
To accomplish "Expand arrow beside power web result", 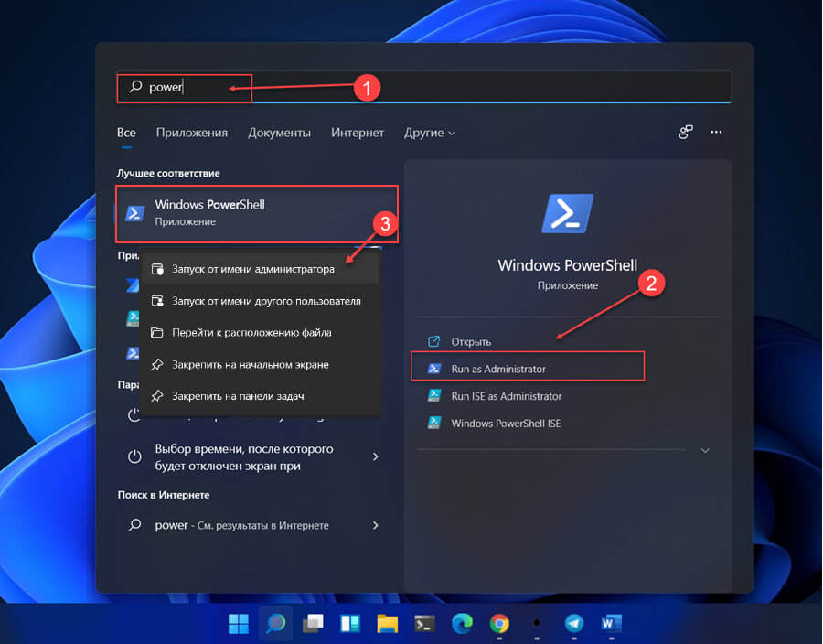I will pyautogui.click(x=375, y=525).
